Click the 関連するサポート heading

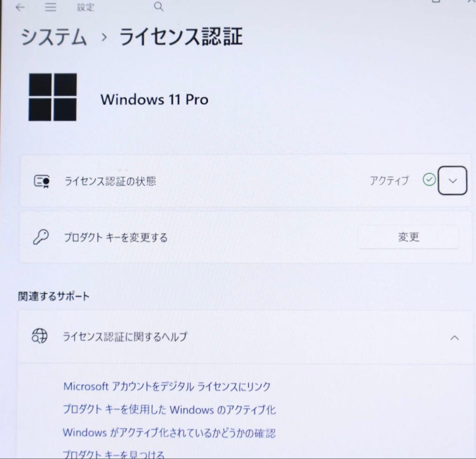point(54,296)
